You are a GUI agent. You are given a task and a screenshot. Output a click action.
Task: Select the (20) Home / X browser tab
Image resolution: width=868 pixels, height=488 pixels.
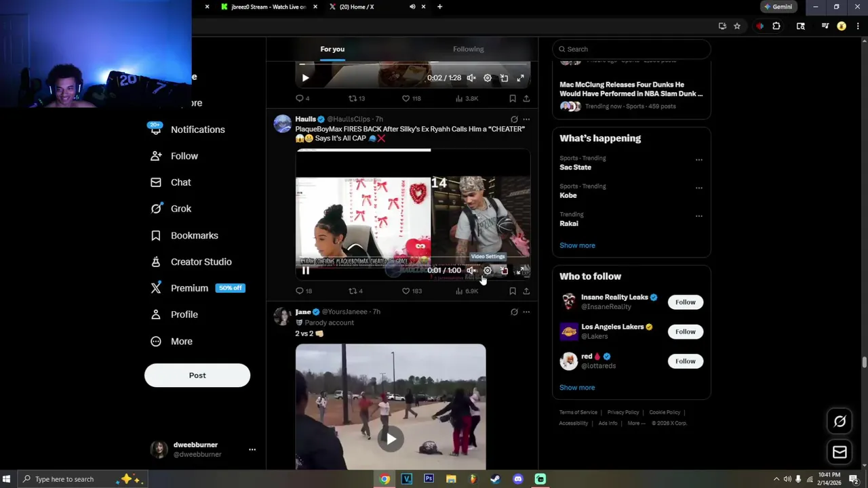point(376,7)
